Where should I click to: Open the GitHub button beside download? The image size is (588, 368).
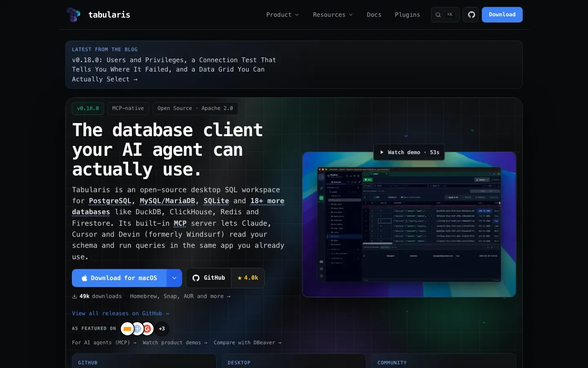pyautogui.click(x=209, y=278)
